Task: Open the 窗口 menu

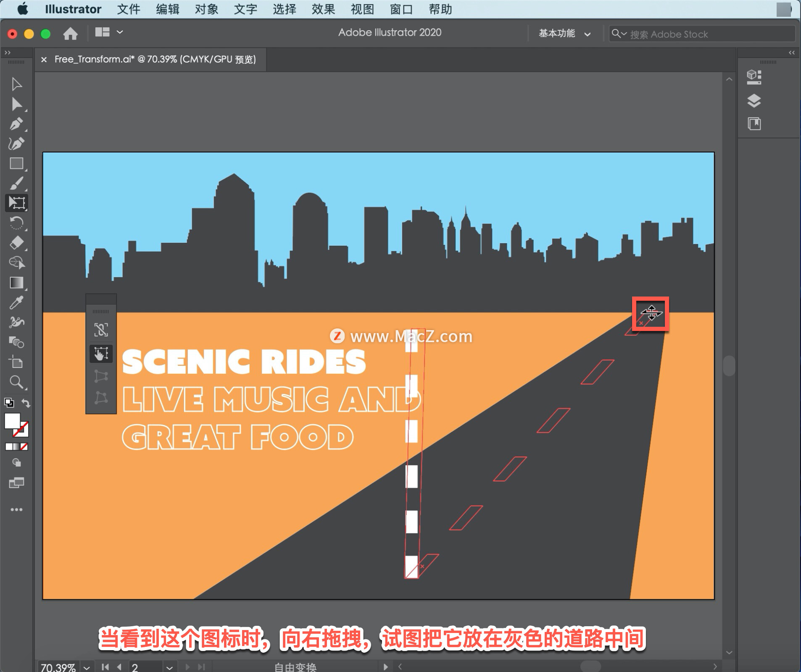Action: [401, 9]
